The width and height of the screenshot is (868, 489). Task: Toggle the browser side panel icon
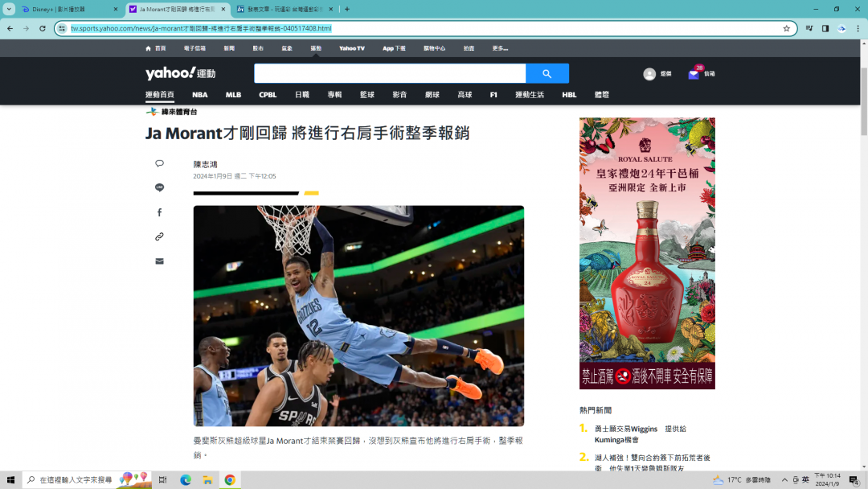click(825, 28)
